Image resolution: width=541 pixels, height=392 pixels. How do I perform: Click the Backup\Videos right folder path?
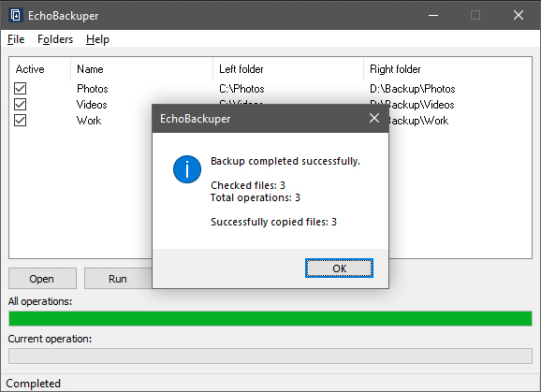coord(421,105)
